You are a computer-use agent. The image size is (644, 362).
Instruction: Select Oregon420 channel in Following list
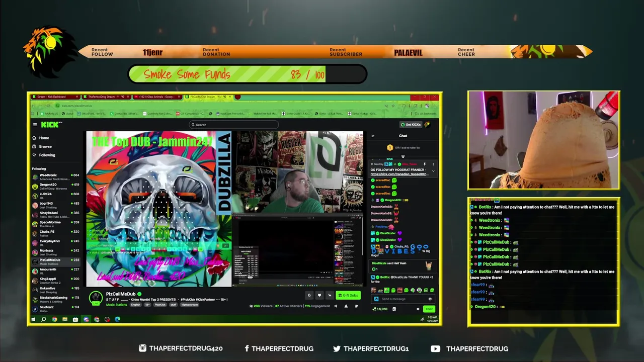[x=56, y=186]
